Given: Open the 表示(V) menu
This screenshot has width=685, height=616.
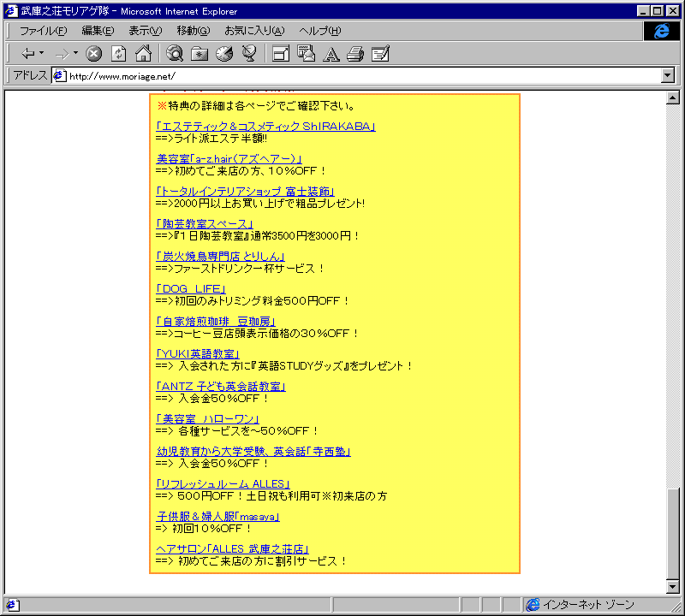Looking at the screenshot, I should [x=145, y=31].
